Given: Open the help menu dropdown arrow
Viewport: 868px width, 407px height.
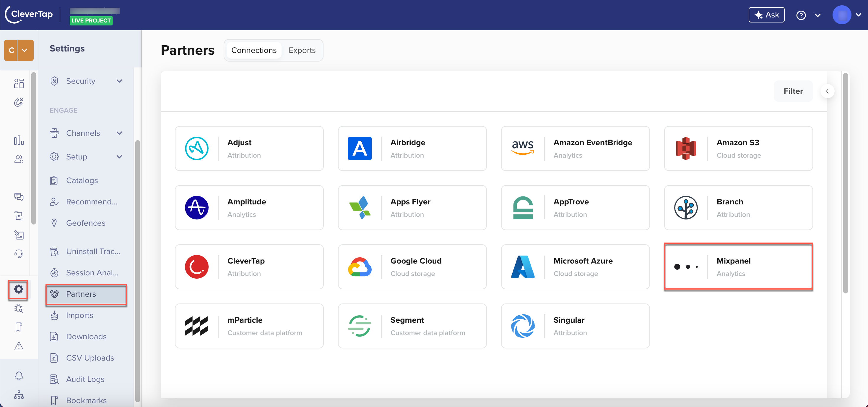Looking at the screenshot, I should click(x=818, y=15).
